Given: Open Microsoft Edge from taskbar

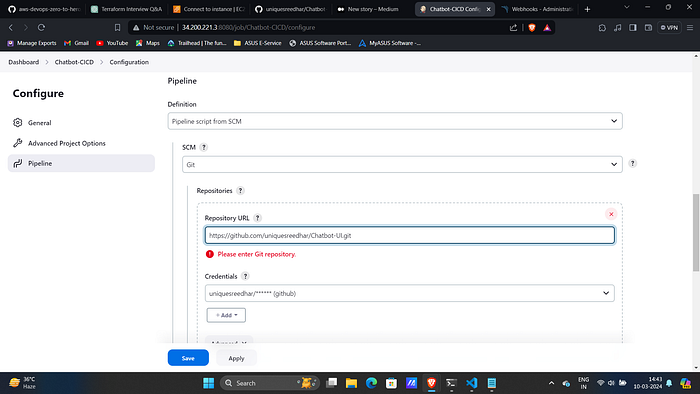Looking at the screenshot, I should tap(371, 383).
